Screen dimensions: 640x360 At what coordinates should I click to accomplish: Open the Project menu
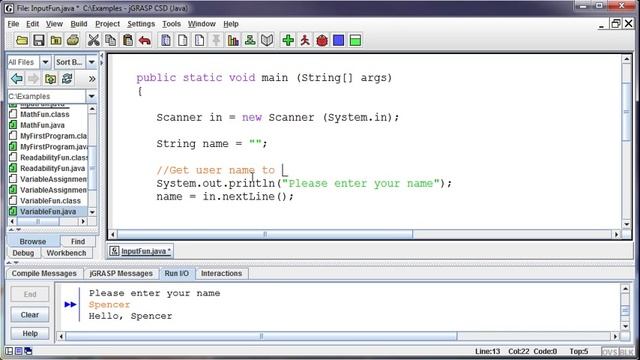(107, 24)
